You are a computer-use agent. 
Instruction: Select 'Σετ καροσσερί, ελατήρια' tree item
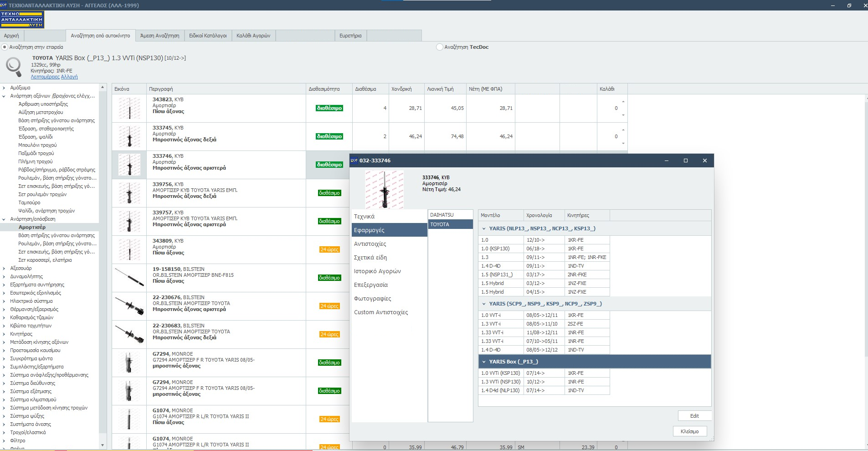tap(45, 260)
